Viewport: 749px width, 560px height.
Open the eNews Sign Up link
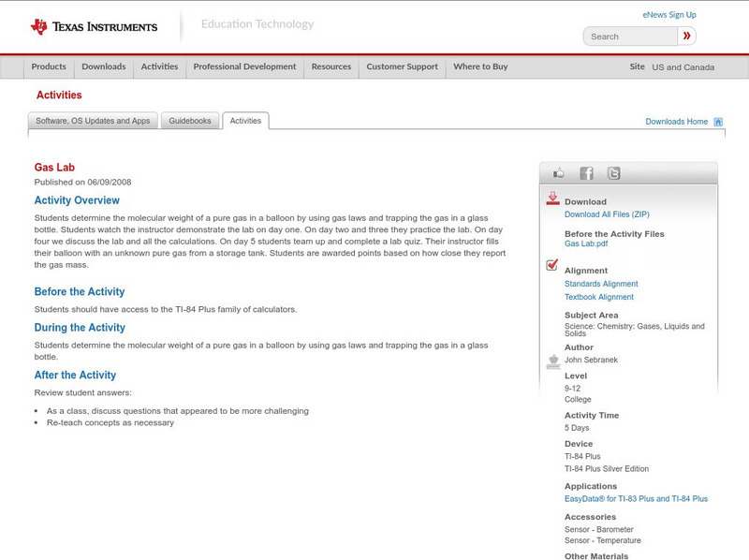pos(669,15)
